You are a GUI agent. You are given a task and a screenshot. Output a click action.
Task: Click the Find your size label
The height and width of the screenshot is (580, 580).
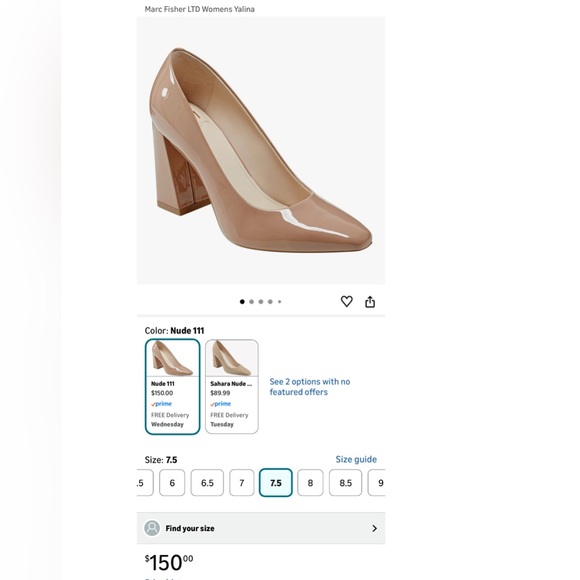[x=190, y=528]
